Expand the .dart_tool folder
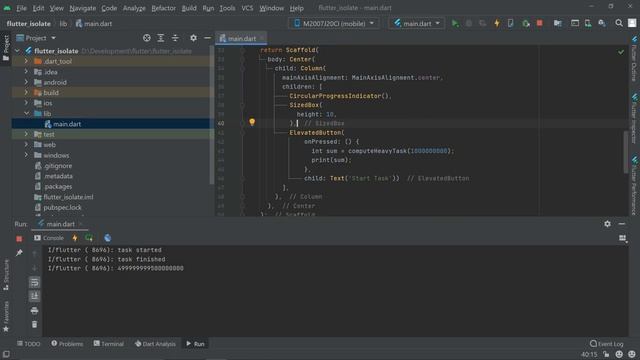The image size is (640, 360). tap(26, 61)
